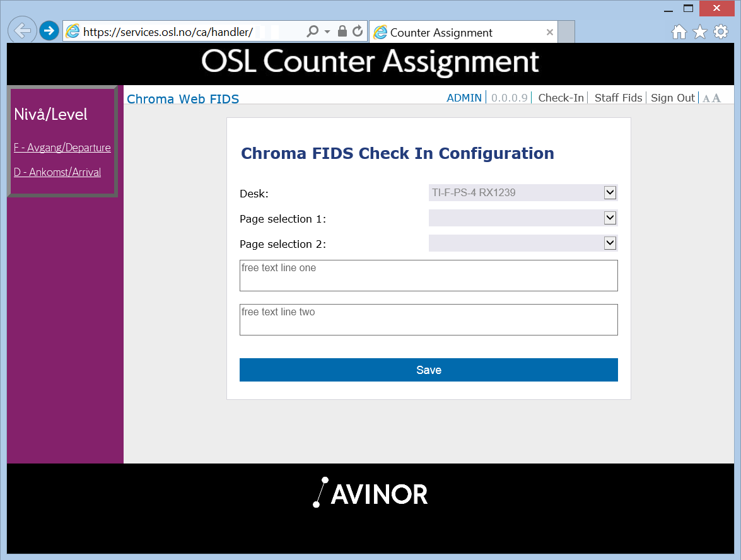Click the Internet Explorer tab favicon
The image size is (741, 560).
[380, 32]
